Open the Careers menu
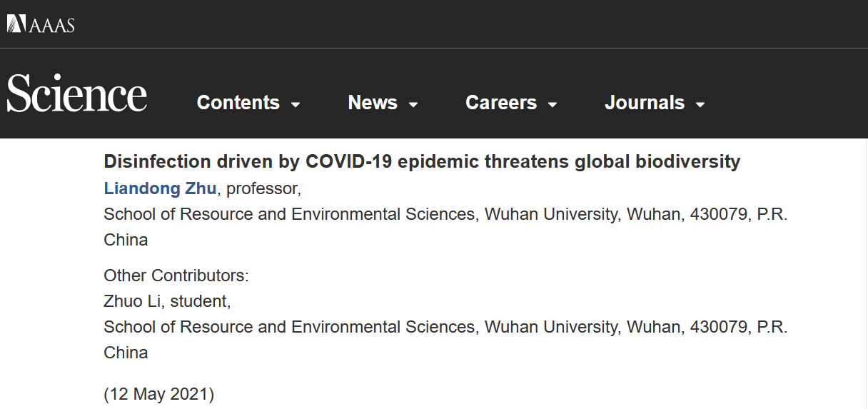 click(x=501, y=103)
